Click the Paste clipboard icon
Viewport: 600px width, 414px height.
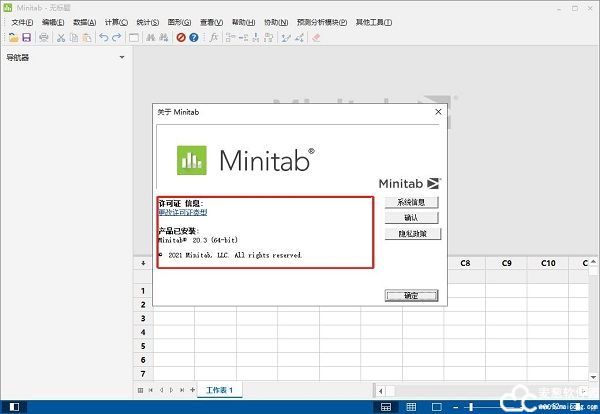coord(87,37)
